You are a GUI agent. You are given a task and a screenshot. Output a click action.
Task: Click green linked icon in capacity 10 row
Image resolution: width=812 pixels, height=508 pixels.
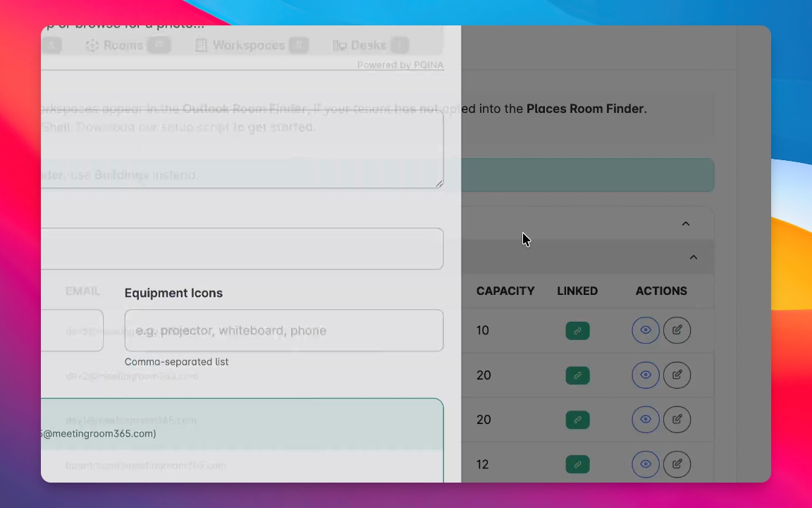pos(577,331)
